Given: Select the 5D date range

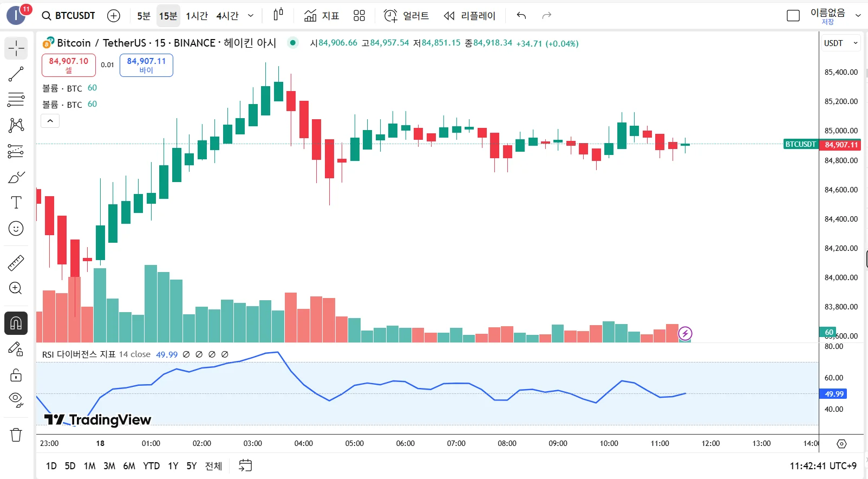Looking at the screenshot, I should click(x=70, y=466).
